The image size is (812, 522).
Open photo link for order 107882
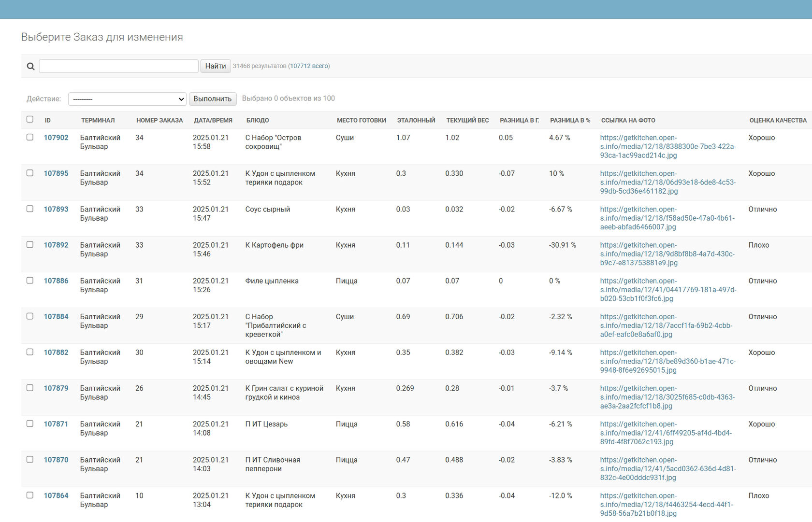pyautogui.click(x=668, y=361)
